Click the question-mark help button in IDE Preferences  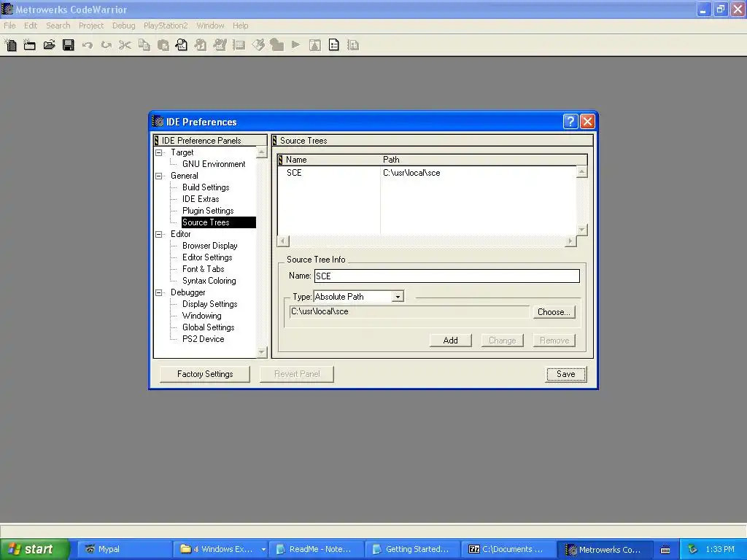coord(570,122)
